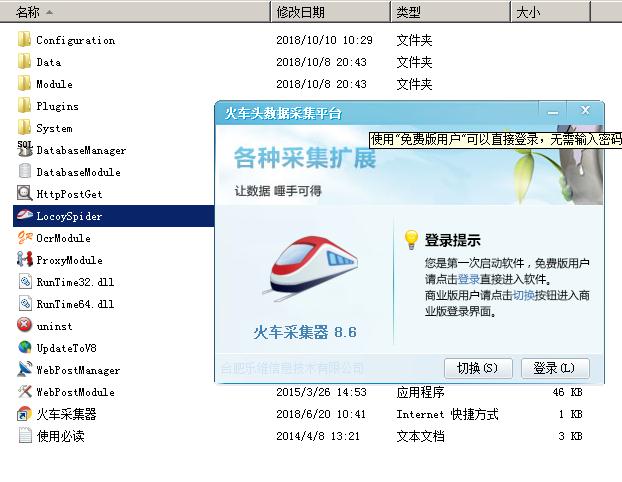
Task: Click the WebPostModule icon
Action: 25,392
